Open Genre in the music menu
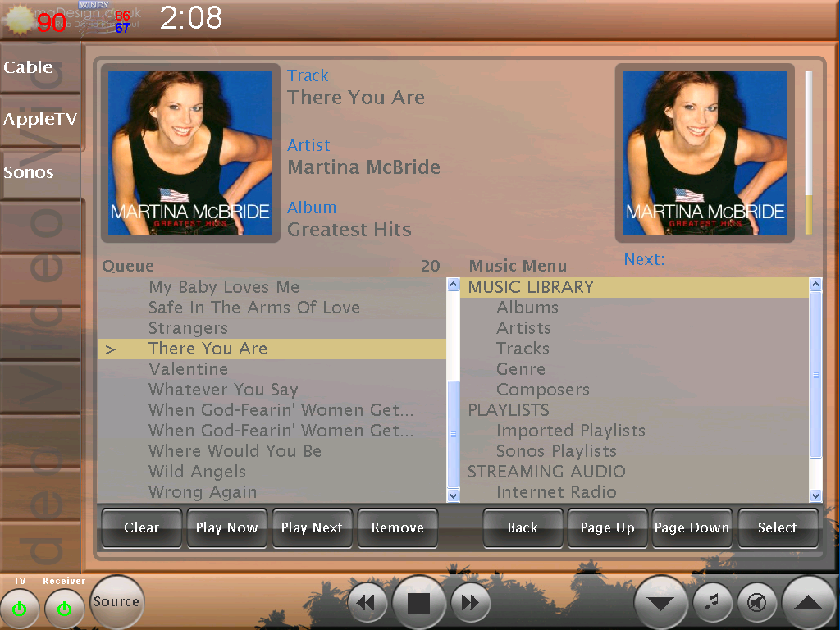 pyautogui.click(x=634, y=369)
